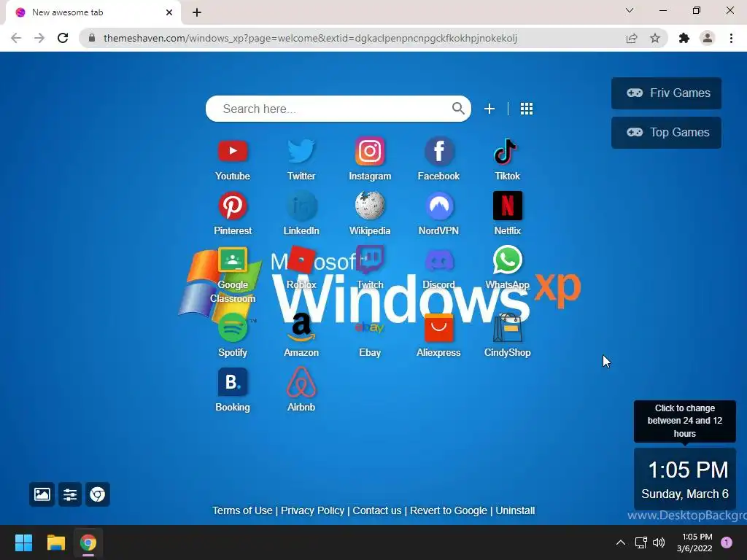Click the Uninstall link
The width and height of the screenshot is (747, 560).
[x=515, y=510]
